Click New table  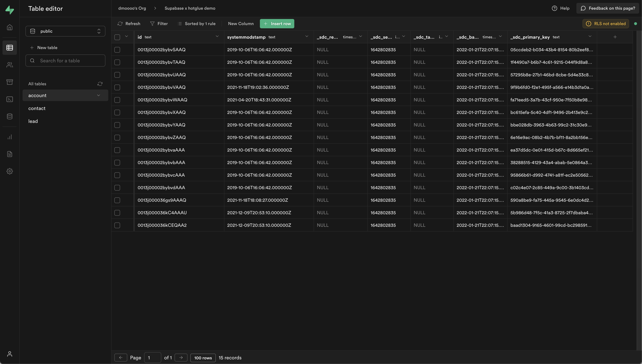[44, 47]
